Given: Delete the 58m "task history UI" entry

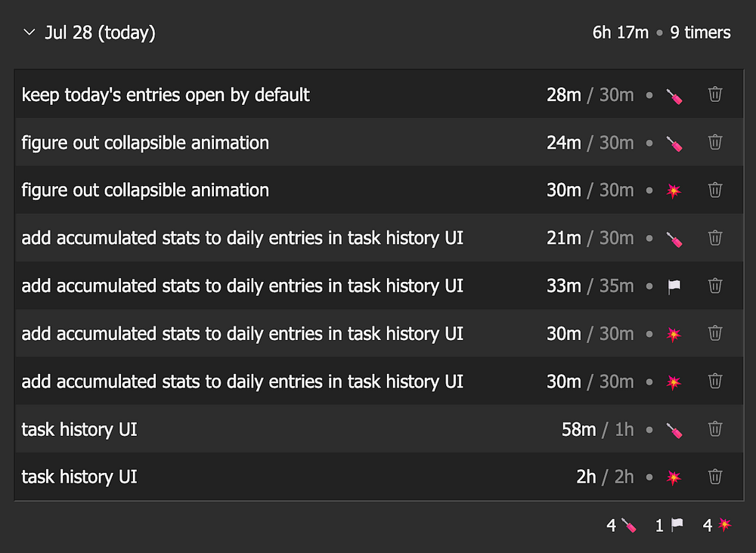Looking at the screenshot, I should pos(715,429).
